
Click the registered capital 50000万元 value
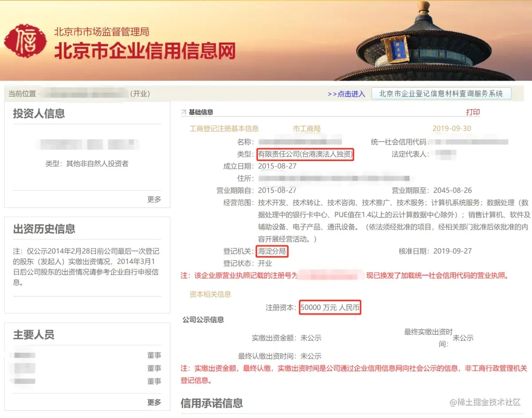[x=330, y=307]
